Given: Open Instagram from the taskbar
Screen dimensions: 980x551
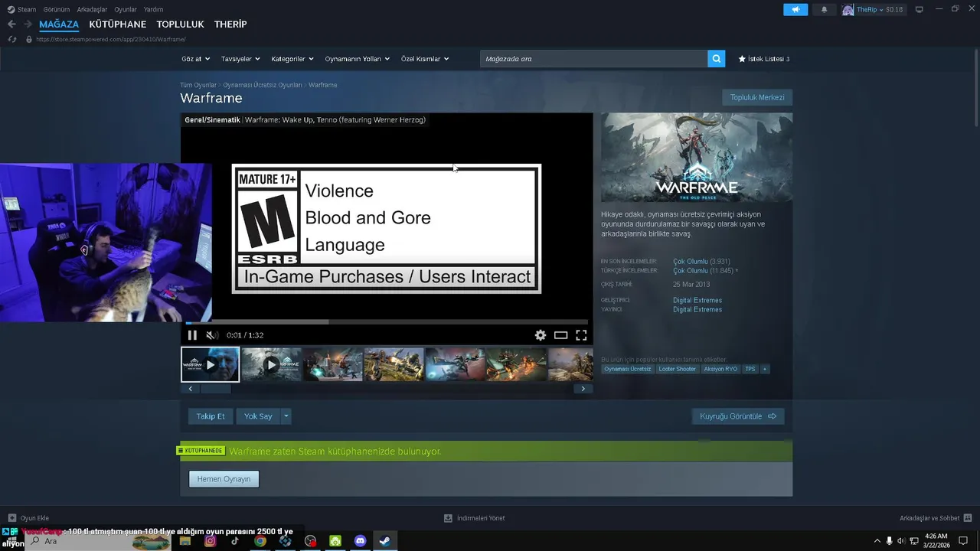Looking at the screenshot, I should (210, 541).
